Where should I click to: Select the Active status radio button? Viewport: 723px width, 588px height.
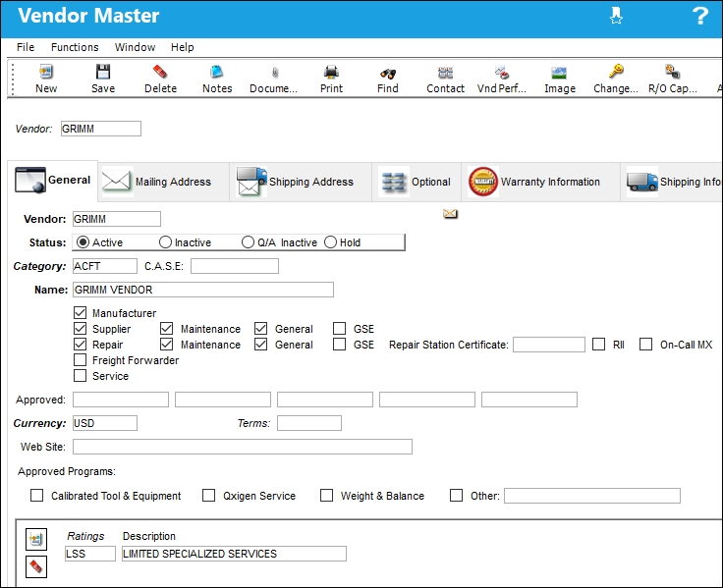point(83,241)
